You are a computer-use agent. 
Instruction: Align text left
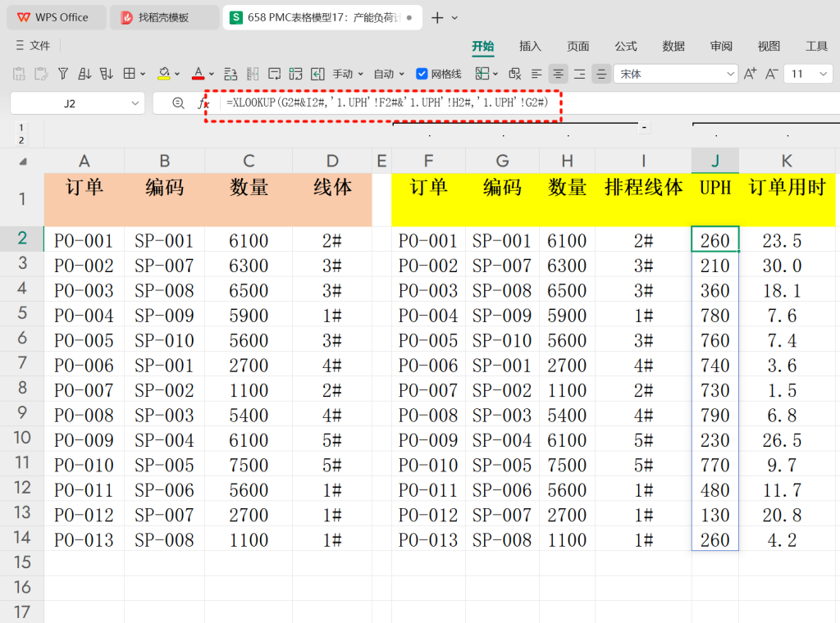(536, 74)
